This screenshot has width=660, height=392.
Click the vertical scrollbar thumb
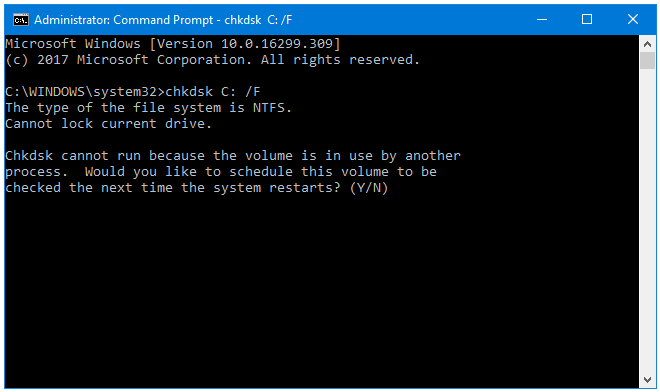647,61
